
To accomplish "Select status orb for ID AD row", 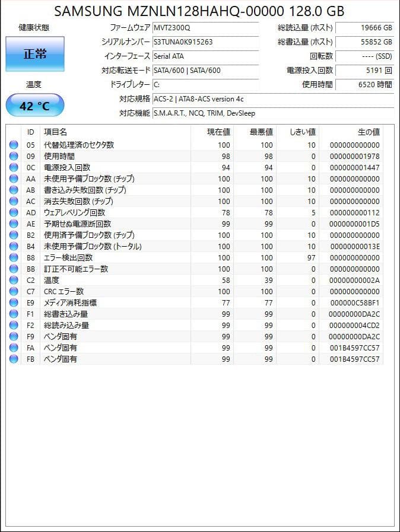I will pos(14,212).
